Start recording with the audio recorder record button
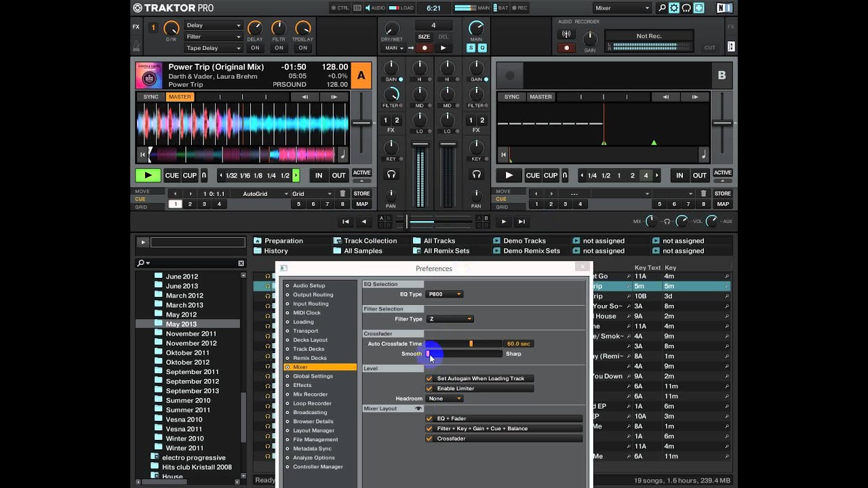Image resolution: width=868 pixels, height=488 pixels. click(566, 48)
